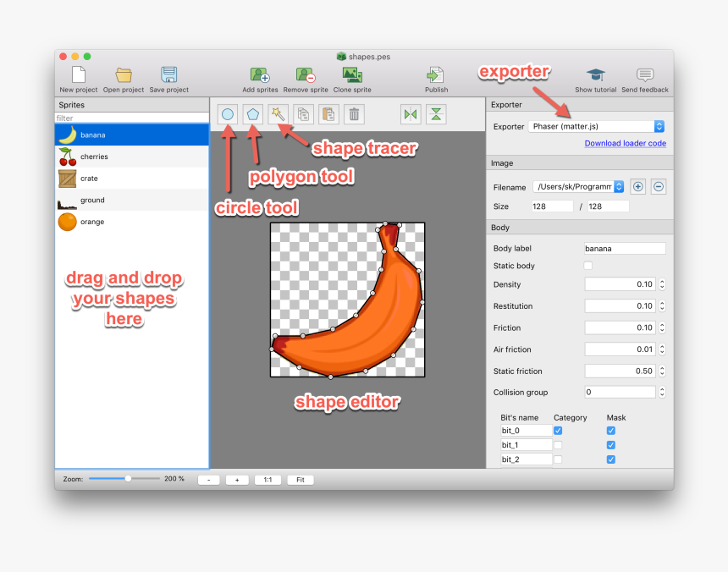This screenshot has height=572, width=728.
Task: Click the paste shape icon
Action: tap(328, 114)
